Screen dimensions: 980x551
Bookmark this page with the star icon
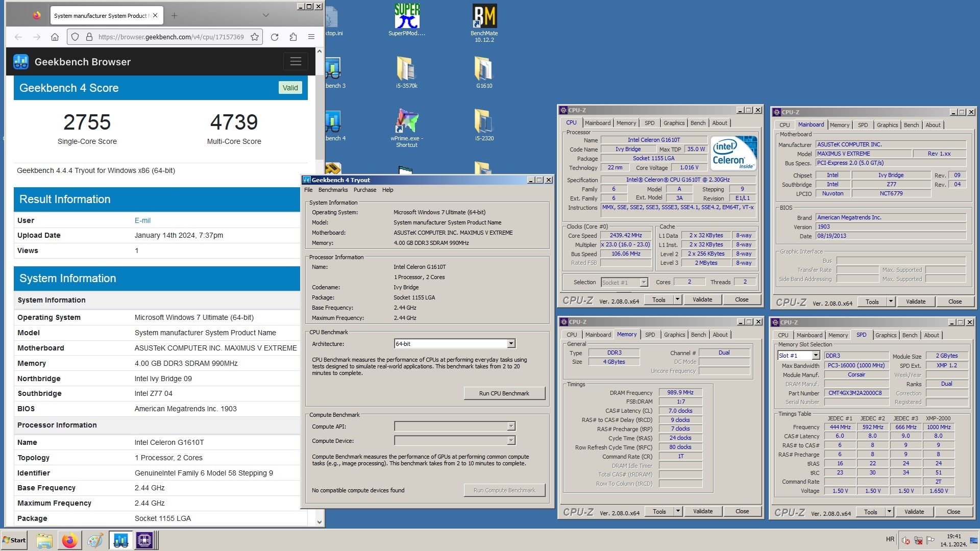[255, 37]
